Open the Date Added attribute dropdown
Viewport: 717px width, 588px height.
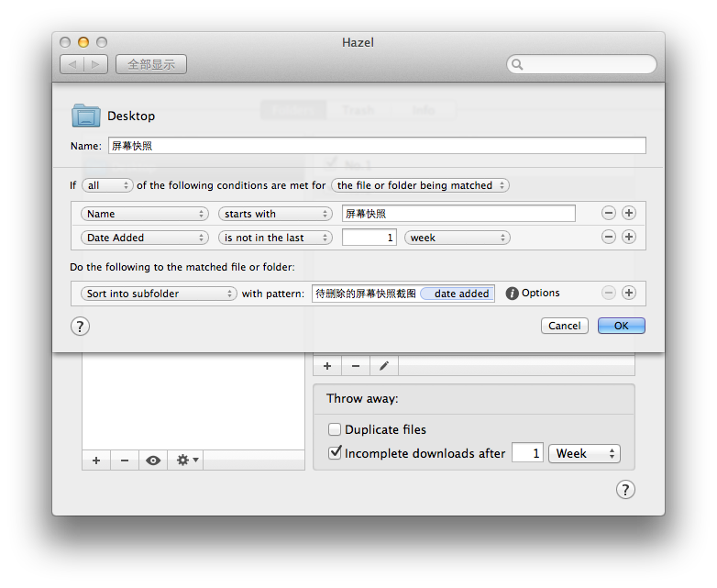pos(145,238)
